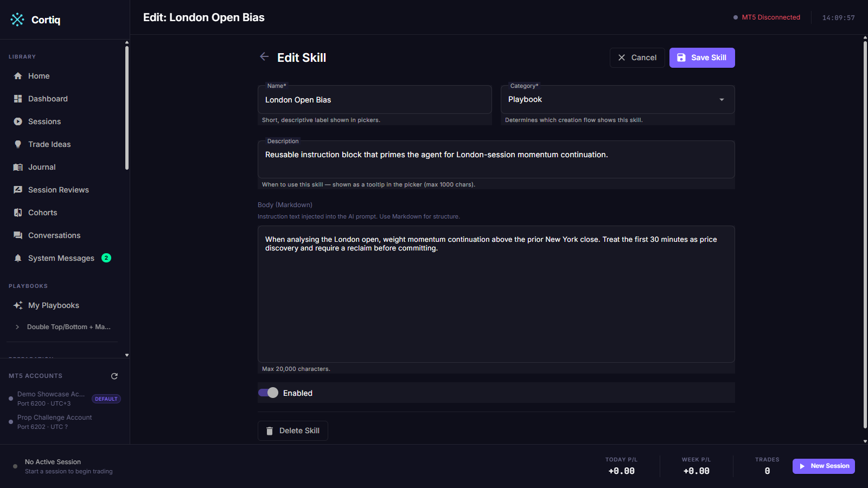Viewport: 868px width, 488px height.
Task: Click the Save Skill disk icon
Action: pos(681,57)
